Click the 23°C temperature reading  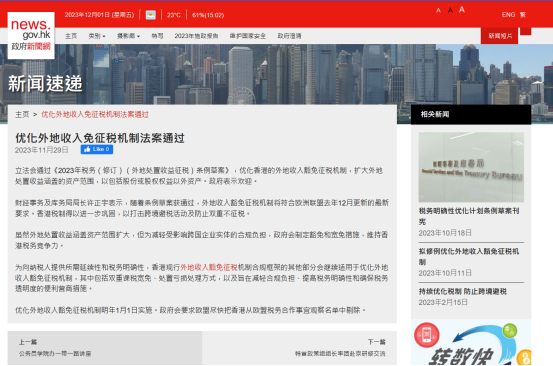point(174,15)
